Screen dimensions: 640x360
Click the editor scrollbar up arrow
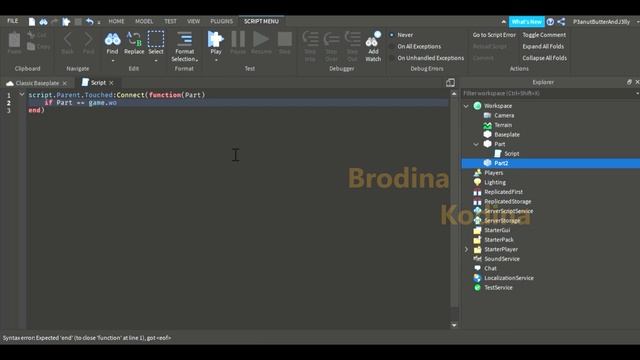pyautogui.click(x=454, y=94)
